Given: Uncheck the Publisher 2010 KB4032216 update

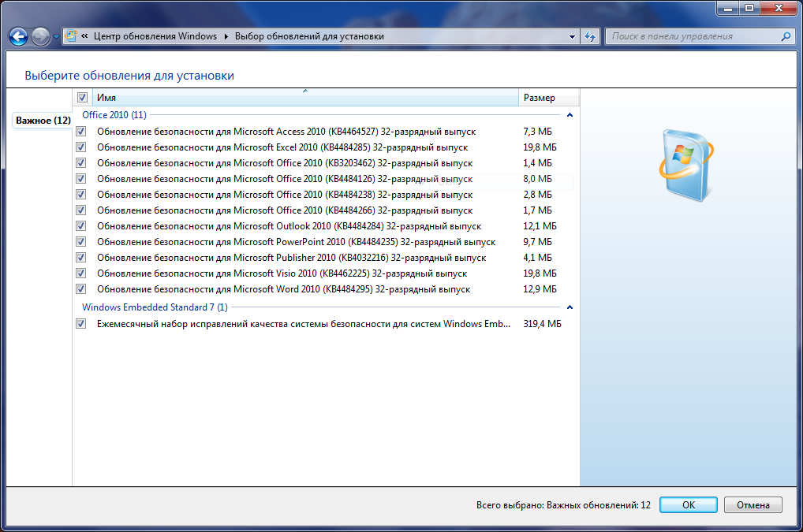Looking at the screenshot, I should [81, 257].
